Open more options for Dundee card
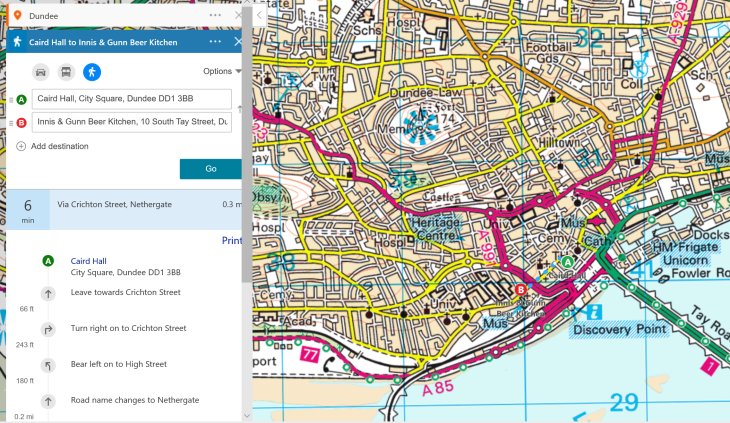The image size is (730, 423). tap(215, 16)
